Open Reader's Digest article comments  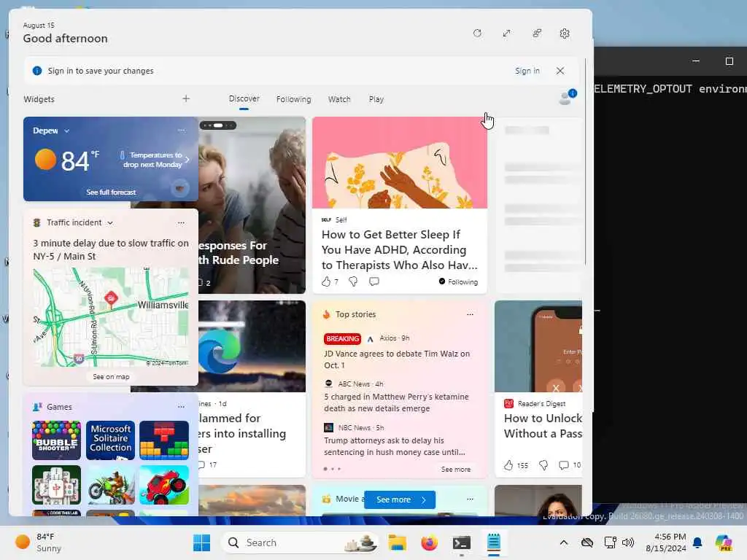pyautogui.click(x=564, y=464)
